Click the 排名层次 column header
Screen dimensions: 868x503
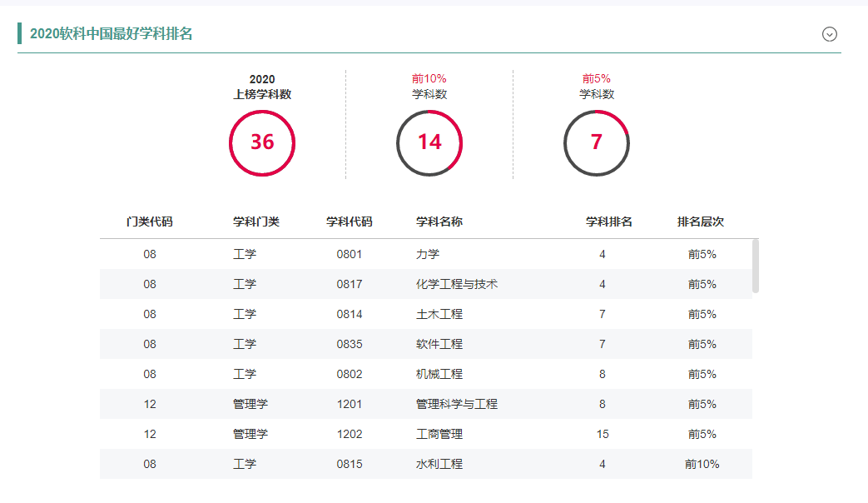pos(701,222)
